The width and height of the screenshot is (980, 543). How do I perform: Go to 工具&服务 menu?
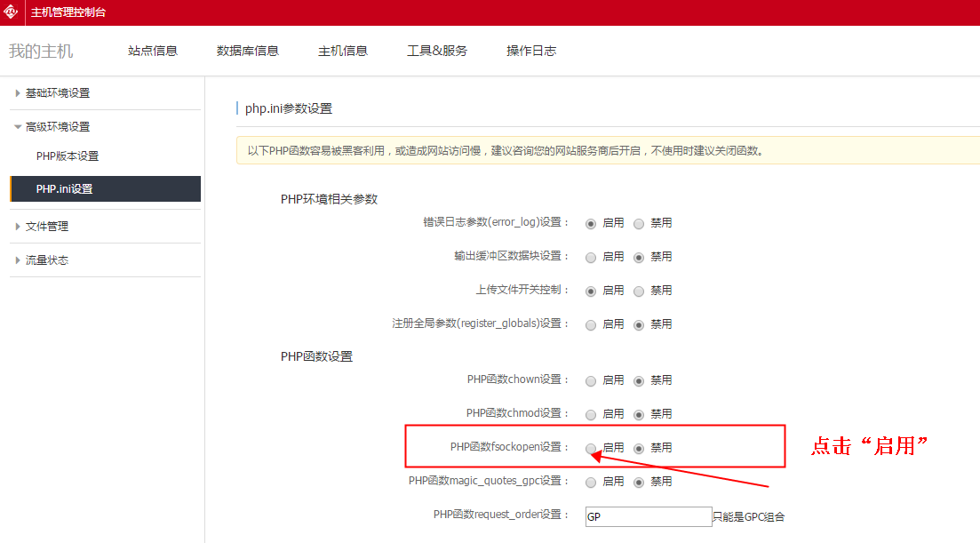437,51
